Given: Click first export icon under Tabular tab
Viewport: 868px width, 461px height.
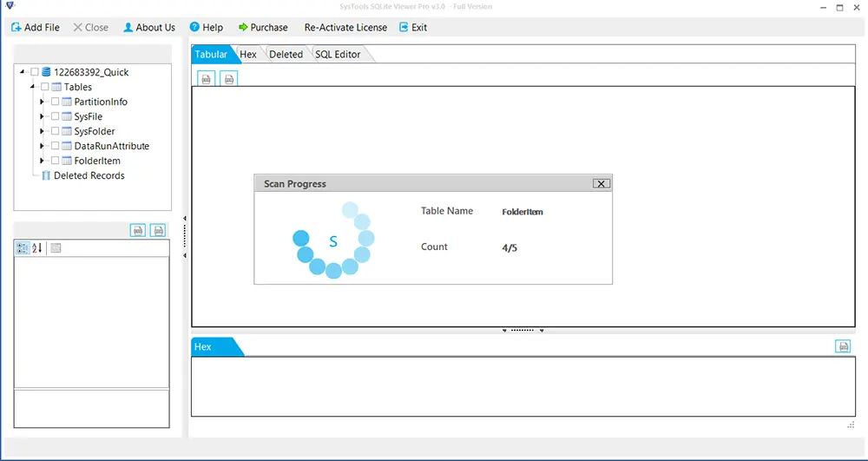Looking at the screenshot, I should (x=207, y=79).
